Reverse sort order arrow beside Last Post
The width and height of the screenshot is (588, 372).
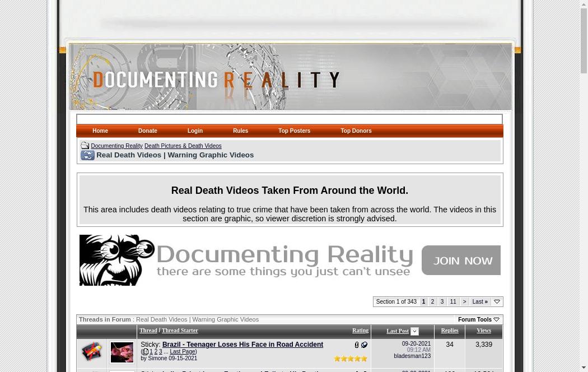tap(414, 332)
